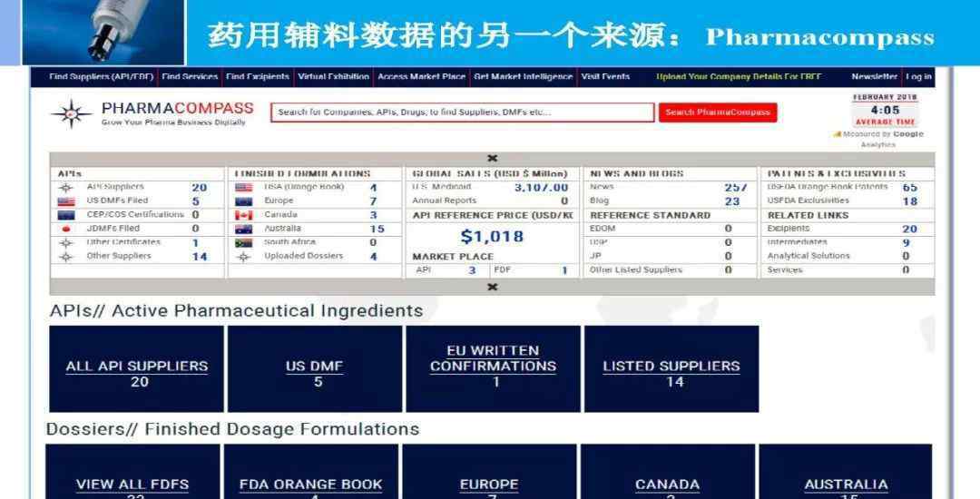The width and height of the screenshot is (980, 499).
Task: Open the VIEW ALL FDFS tile
Action: [132, 472]
